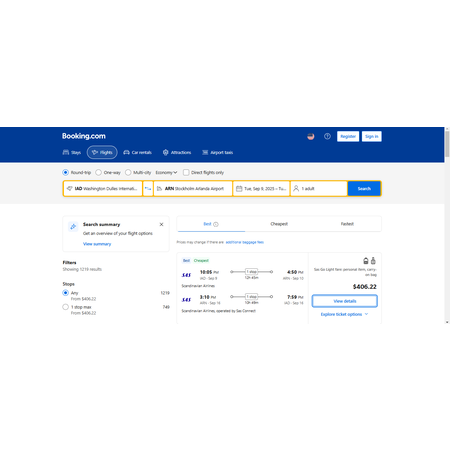Click the Best tab info icon
This screenshot has width=450, height=450.
coord(216,224)
